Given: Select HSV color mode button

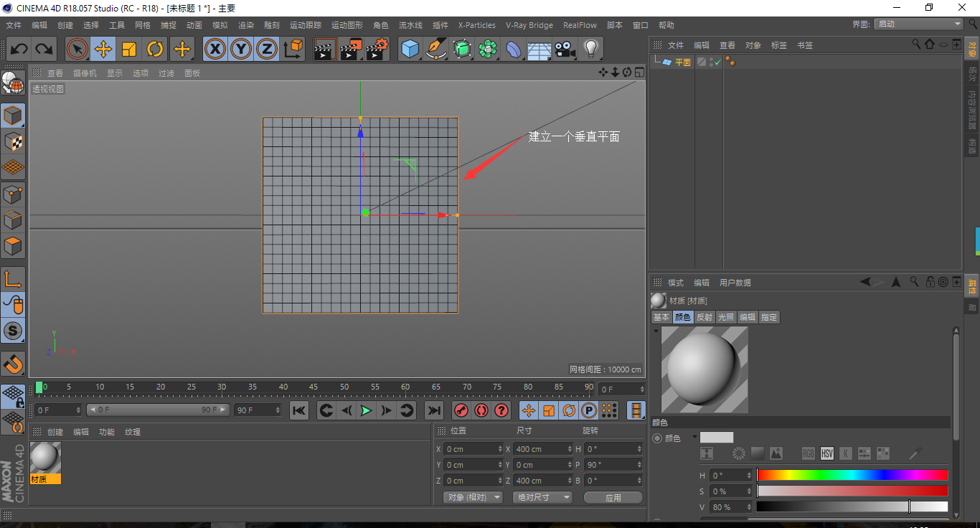Looking at the screenshot, I should tap(827, 453).
